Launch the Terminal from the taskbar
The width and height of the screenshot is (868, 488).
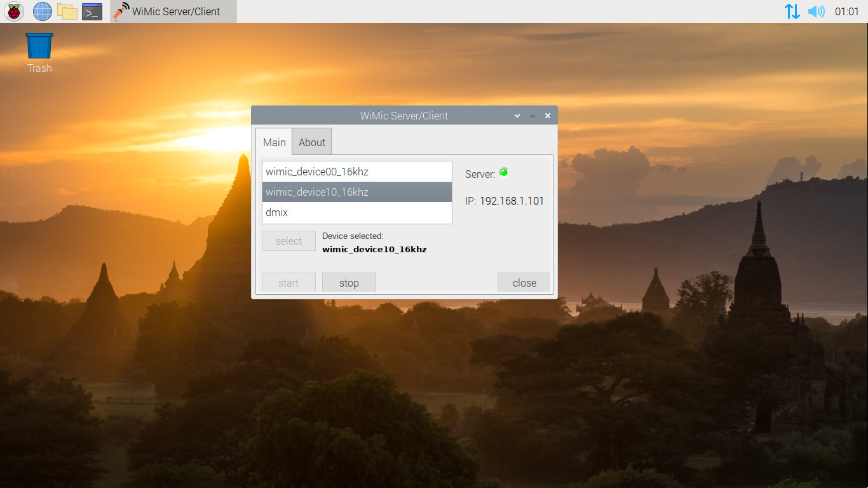tap(92, 11)
